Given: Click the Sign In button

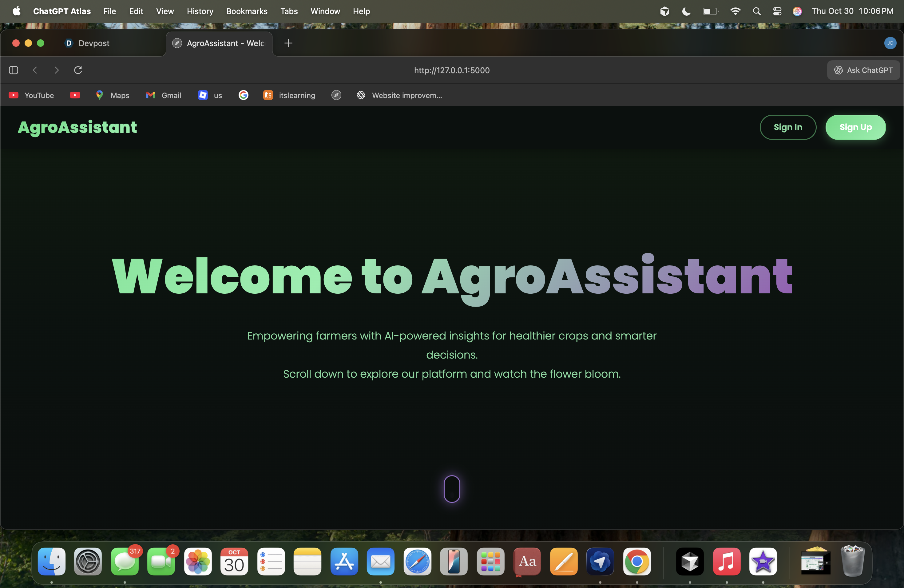Looking at the screenshot, I should (788, 127).
